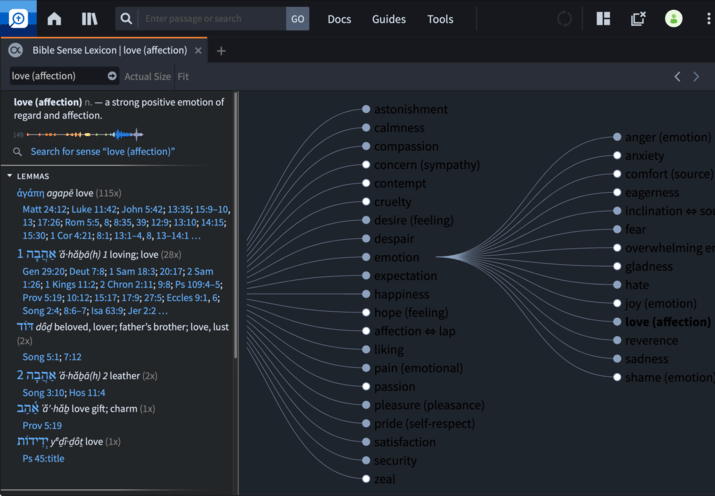
Task: Open the Library books icon
Action: [x=90, y=19]
